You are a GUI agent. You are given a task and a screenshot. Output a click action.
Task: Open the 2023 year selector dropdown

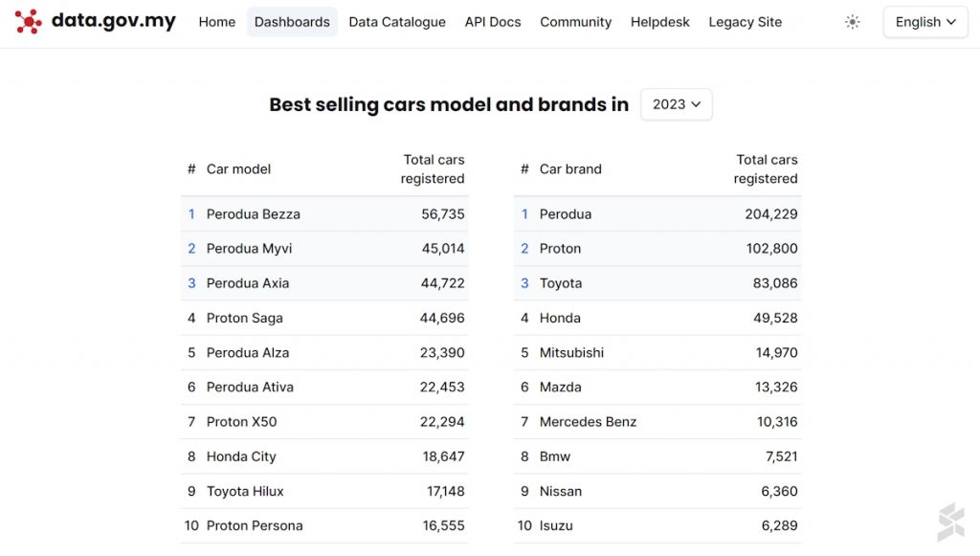pyautogui.click(x=677, y=104)
